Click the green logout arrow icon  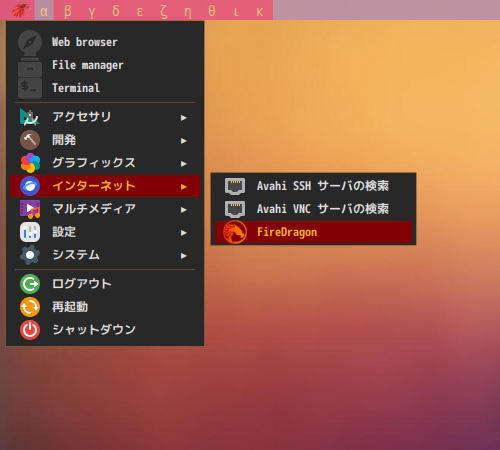coord(30,284)
